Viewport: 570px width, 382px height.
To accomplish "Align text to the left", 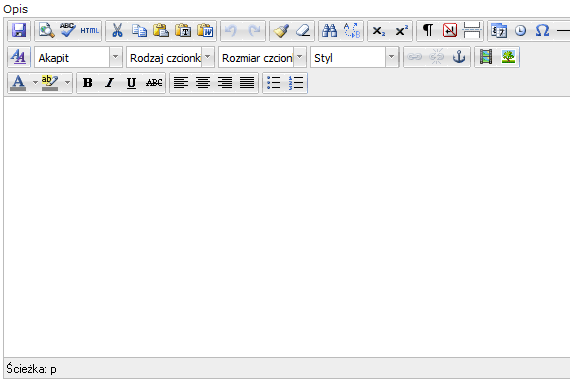I will tap(181, 83).
